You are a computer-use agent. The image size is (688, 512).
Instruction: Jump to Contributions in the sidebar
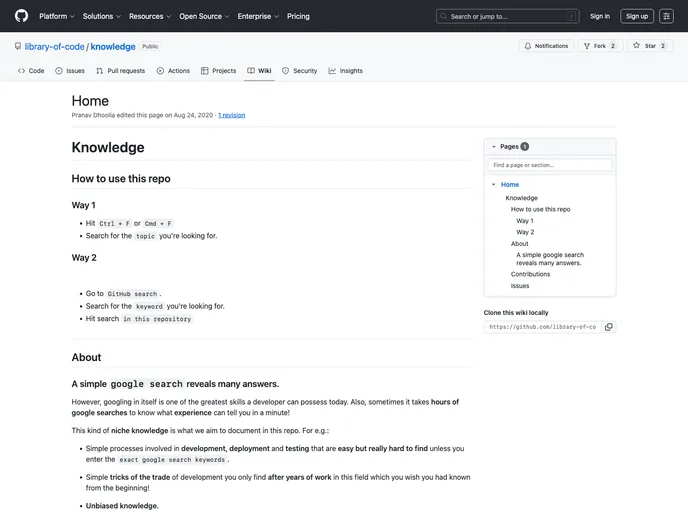click(x=530, y=274)
